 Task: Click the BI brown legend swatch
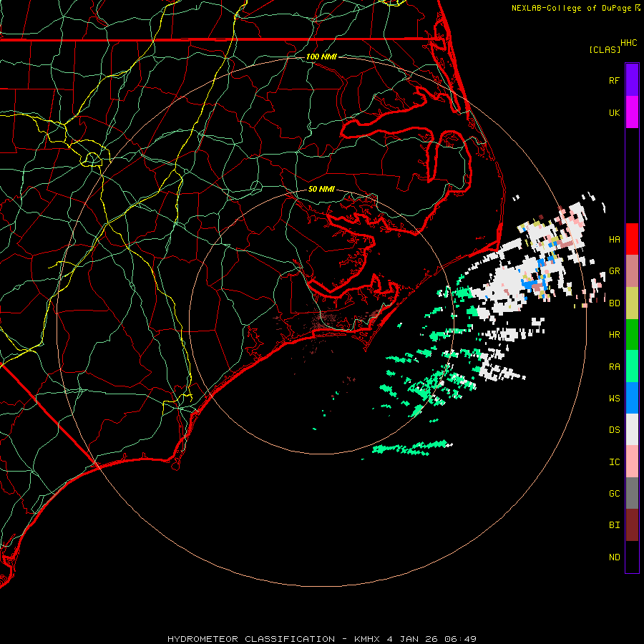pyautogui.click(x=632, y=525)
